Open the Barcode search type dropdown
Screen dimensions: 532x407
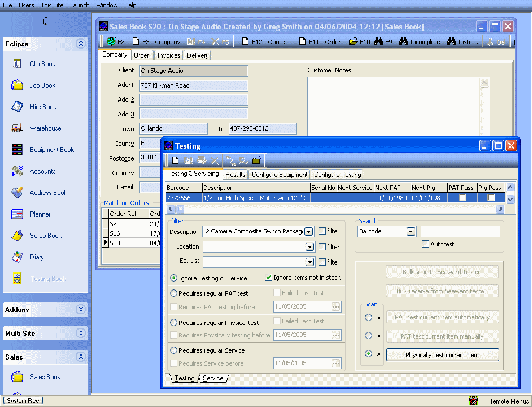point(411,231)
